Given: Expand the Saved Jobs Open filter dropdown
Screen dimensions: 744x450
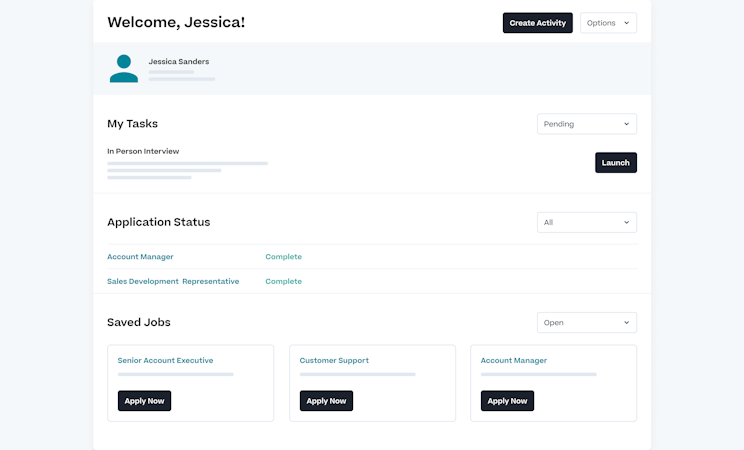Looking at the screenshot, I should (x=586, y=323).
